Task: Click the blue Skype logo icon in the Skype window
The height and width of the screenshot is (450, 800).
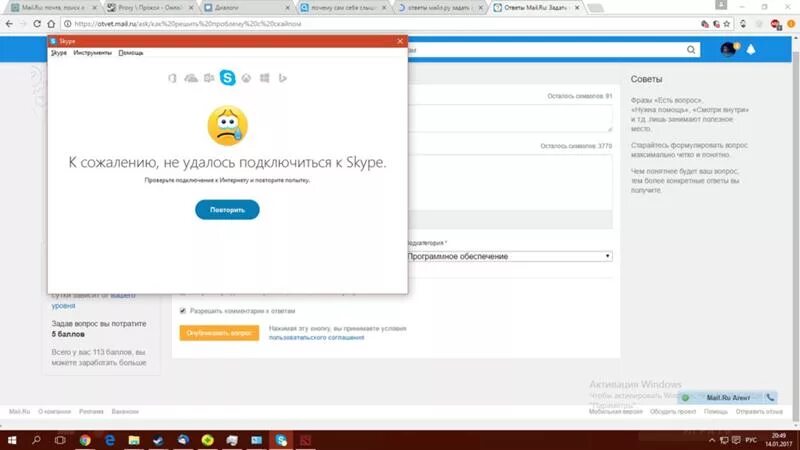Action: point(228,78)
